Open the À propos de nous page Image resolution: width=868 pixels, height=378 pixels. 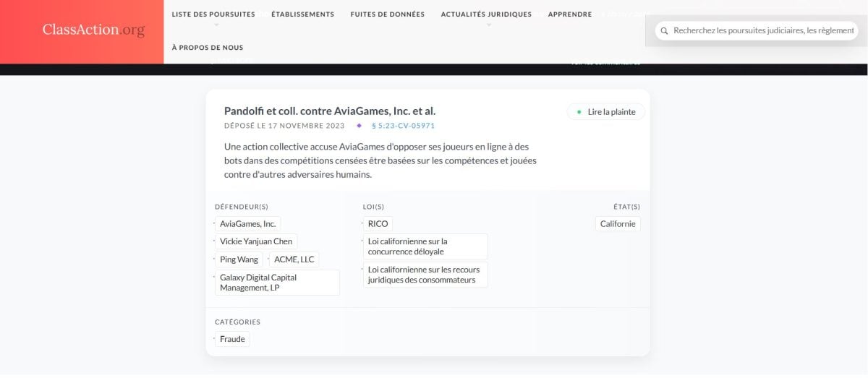pos(208,48)
